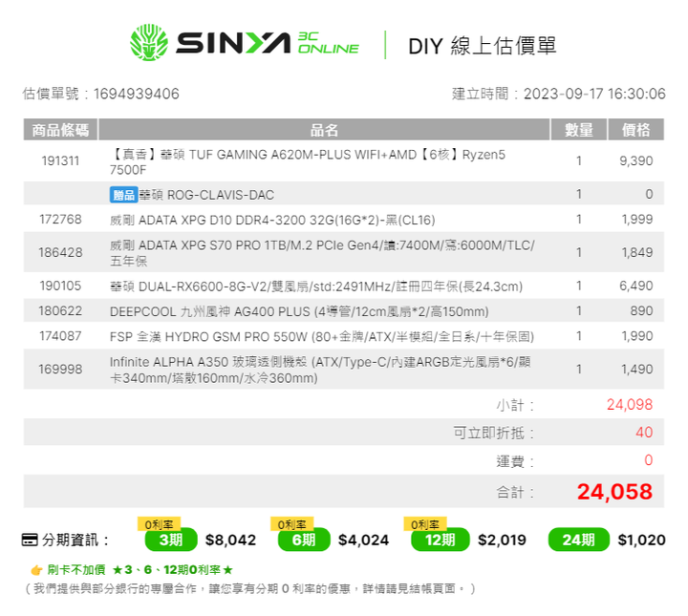The height and width of the screenshot is (616, 688).
Task: Click the TUF GAMING A620M-PLUS WIFI product name
Action: (x=307, y=161)
